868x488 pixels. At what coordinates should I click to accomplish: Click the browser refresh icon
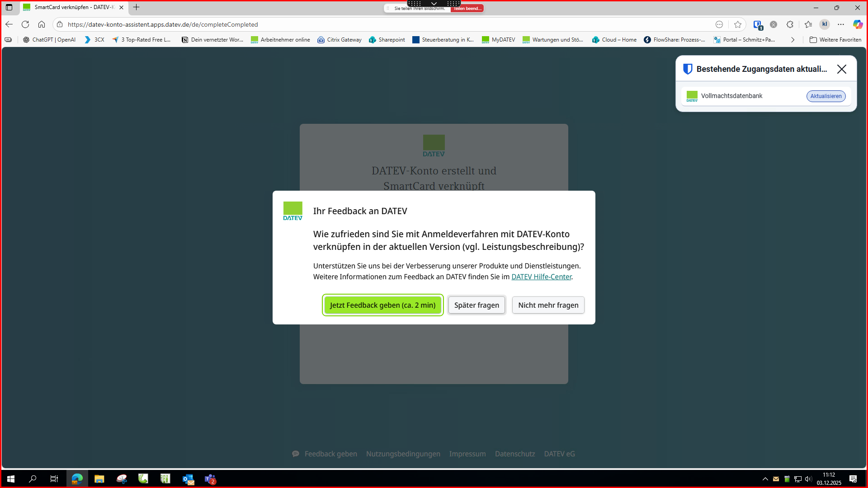click(25, 24)
